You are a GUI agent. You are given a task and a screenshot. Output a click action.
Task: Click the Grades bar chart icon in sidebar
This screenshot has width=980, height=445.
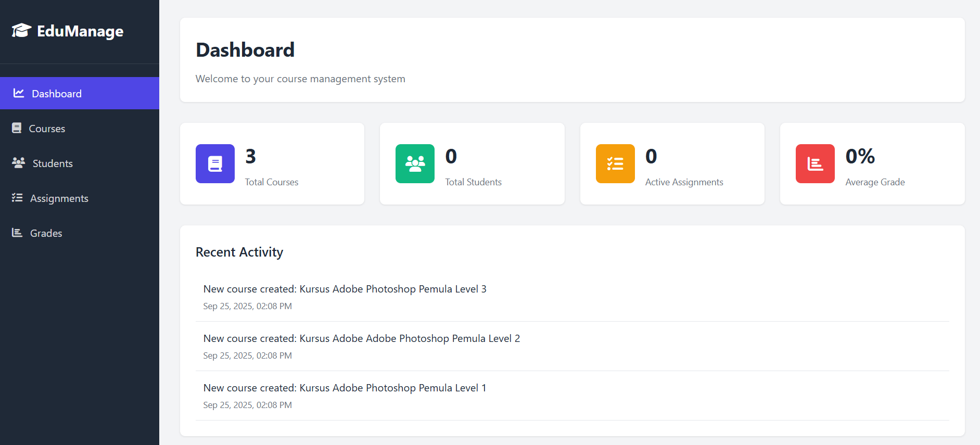17,233
